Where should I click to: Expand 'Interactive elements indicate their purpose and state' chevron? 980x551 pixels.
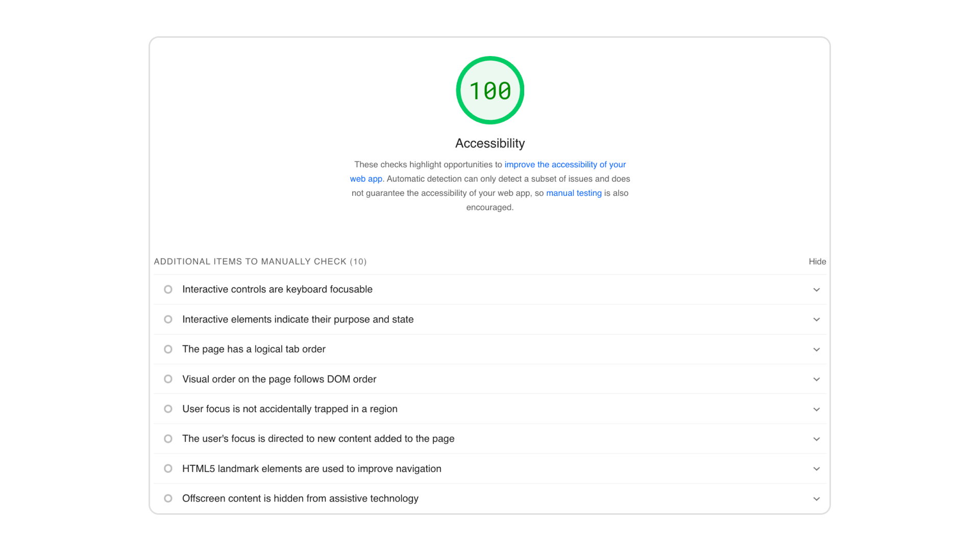tap(817, 319)
